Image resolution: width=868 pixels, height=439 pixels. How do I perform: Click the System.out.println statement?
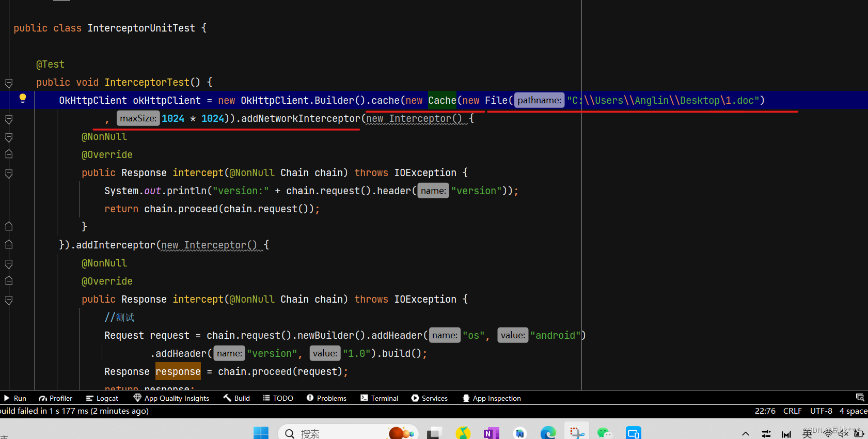point(311,191)
